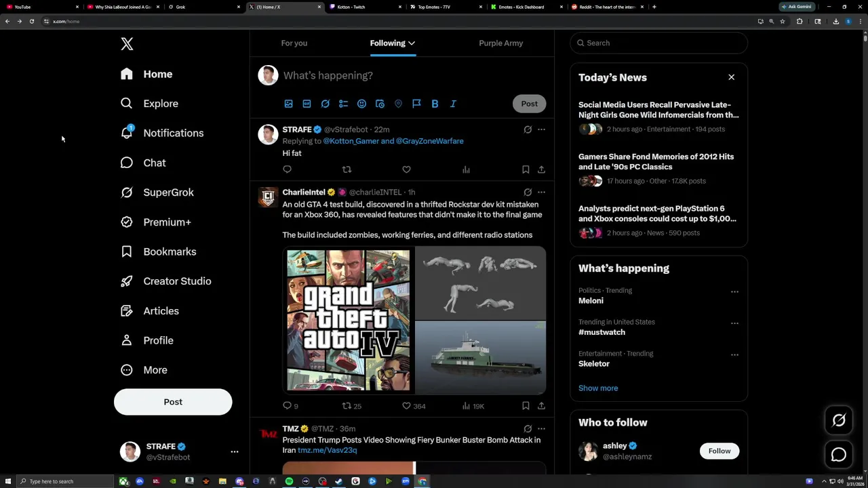Open @Kotton_Gamer and @GrayZoneWarfare reply link
868x488 pixels.
click(x=393, y=141)
